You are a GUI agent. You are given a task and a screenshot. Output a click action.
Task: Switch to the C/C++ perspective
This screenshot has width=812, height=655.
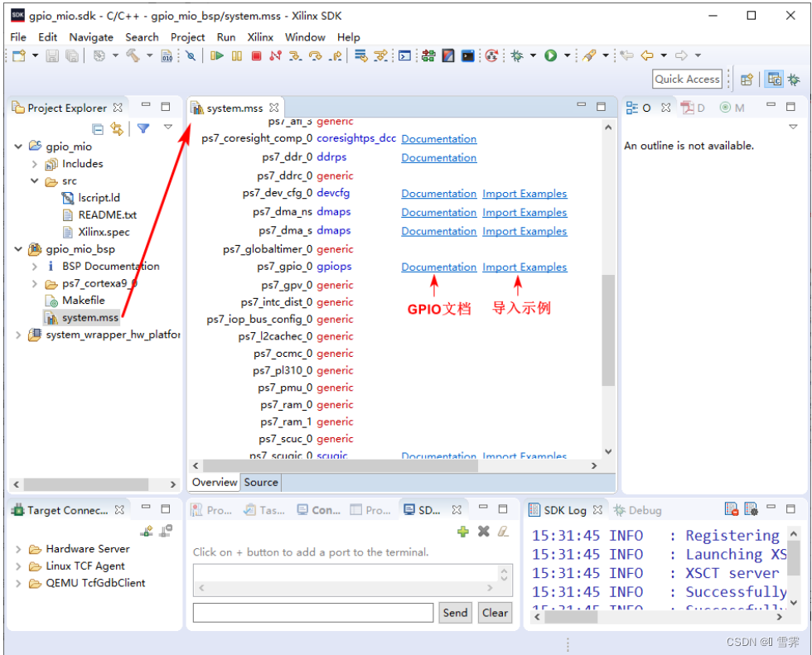[x=774, y=79]
